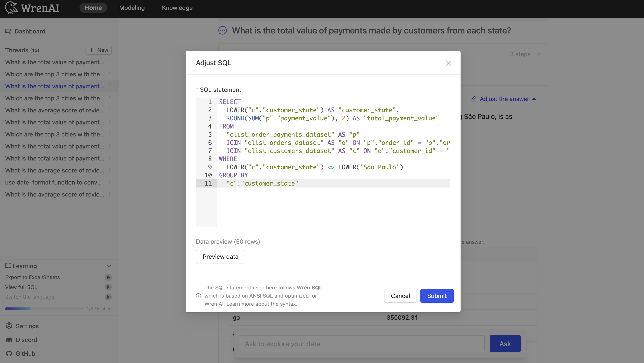644x363 pixels.
Task: Open more options for first thread
Action: [x=109, y=62]
